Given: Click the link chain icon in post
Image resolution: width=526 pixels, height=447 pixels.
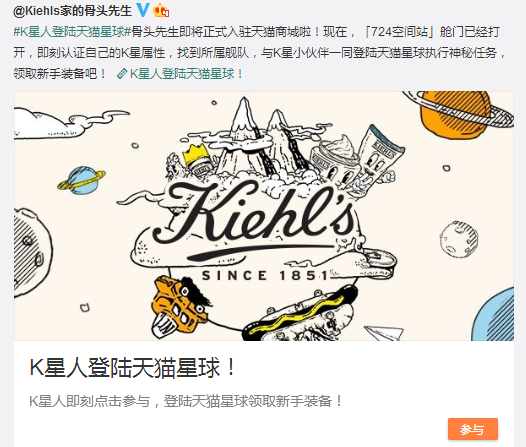Looking at the screenshot, I should tap(122, 74).
